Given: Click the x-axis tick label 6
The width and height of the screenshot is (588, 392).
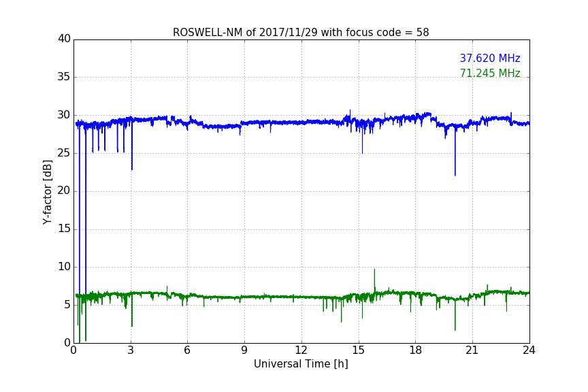Looking at the screenshot, I should 188,350.
